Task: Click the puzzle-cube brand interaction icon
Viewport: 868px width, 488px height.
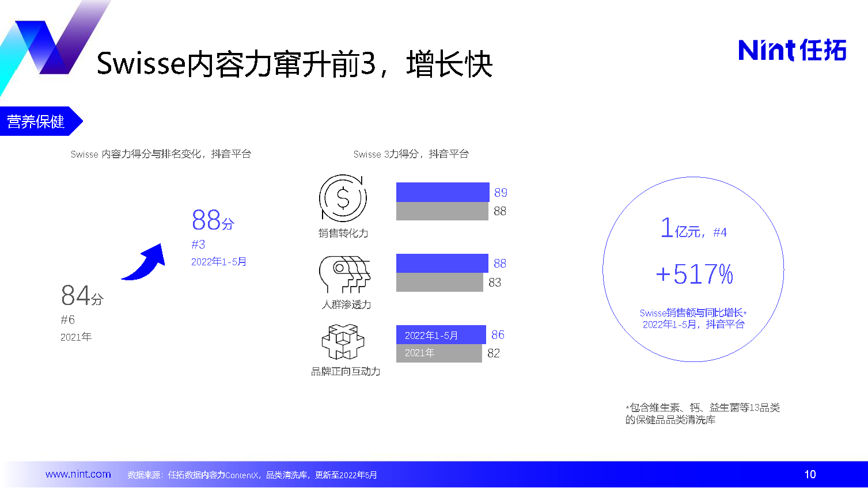Action: click(343, 342)
